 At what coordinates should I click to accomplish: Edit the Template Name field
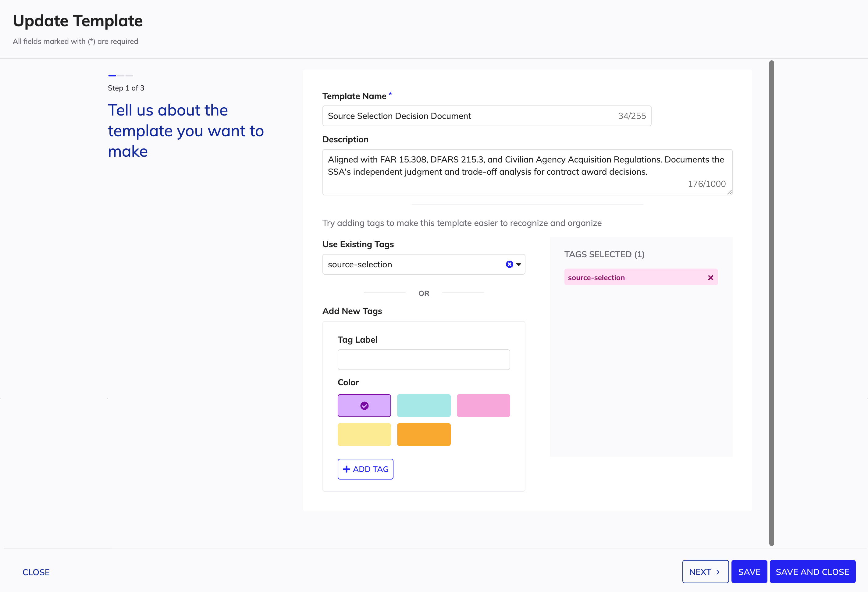(x=487, y=116)
